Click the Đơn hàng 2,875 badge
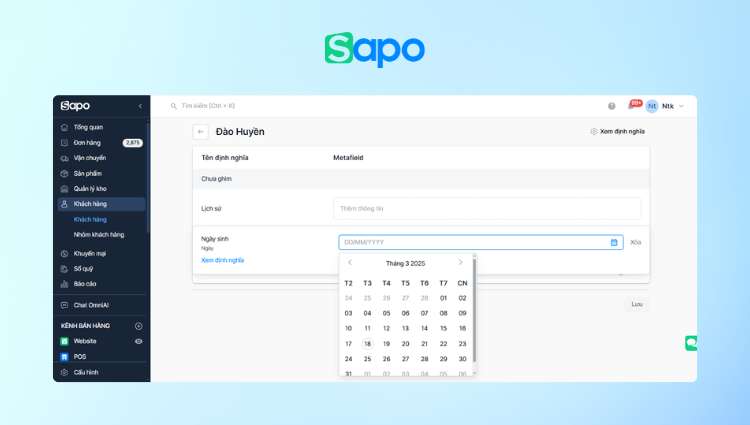Viewport: 750px width, 425px height. (x=132, y=142)
